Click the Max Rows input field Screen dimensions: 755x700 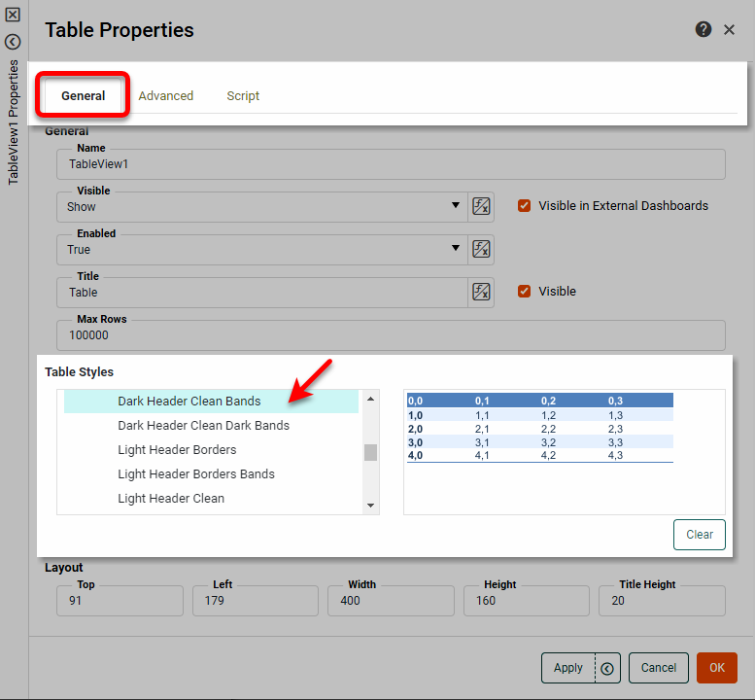tap(389, 335)
